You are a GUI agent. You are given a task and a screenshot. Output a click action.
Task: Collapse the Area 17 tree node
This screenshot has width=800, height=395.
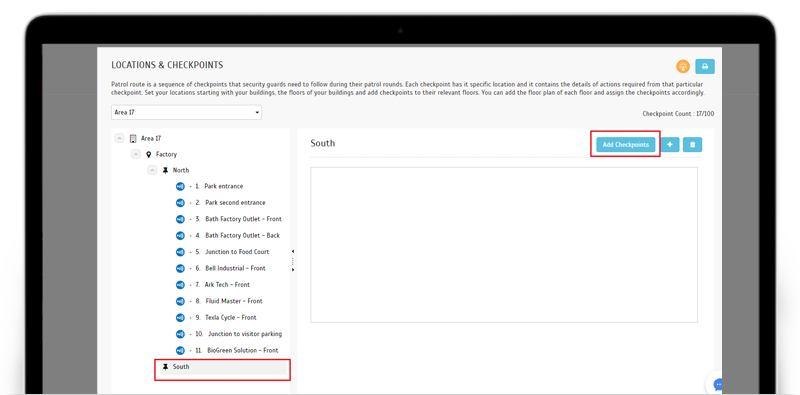pos(119,138)
